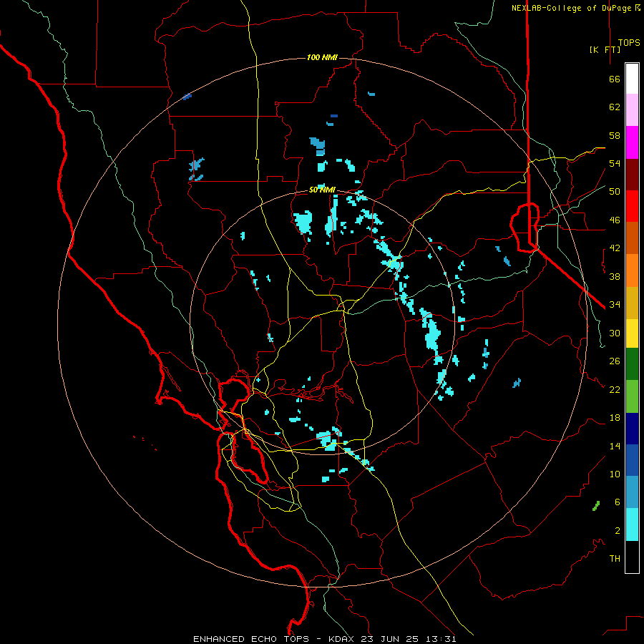Screen dimensions: 644x644
Task: Click the '10' legend value
Action: point(615,474)
